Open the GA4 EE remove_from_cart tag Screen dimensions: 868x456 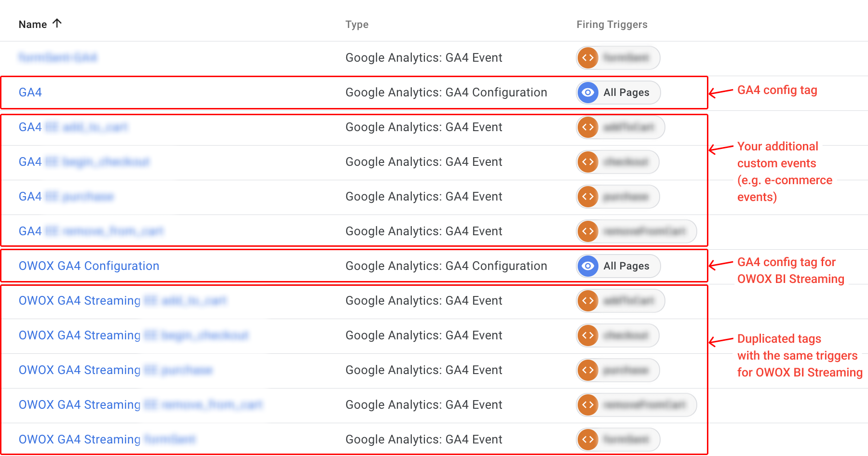91,231
